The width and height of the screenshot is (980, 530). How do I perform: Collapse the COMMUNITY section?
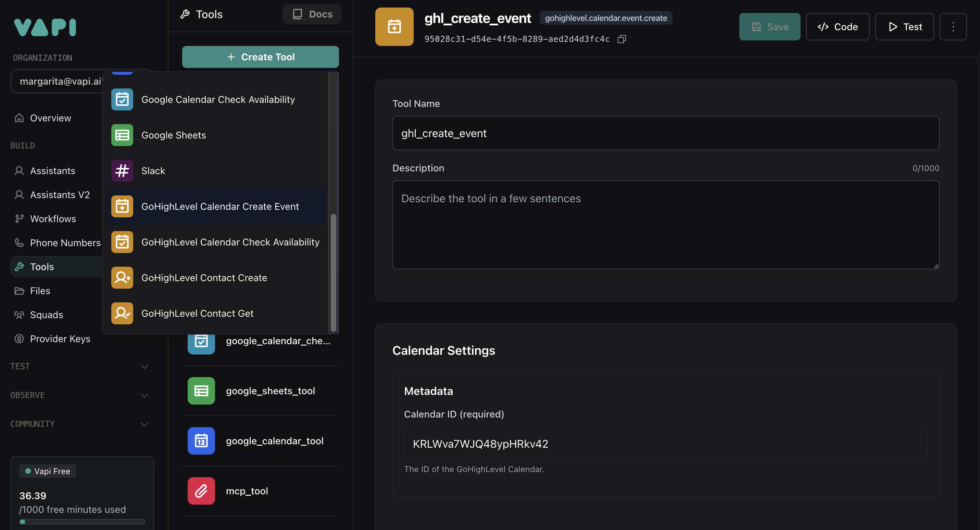pos(144,424)
